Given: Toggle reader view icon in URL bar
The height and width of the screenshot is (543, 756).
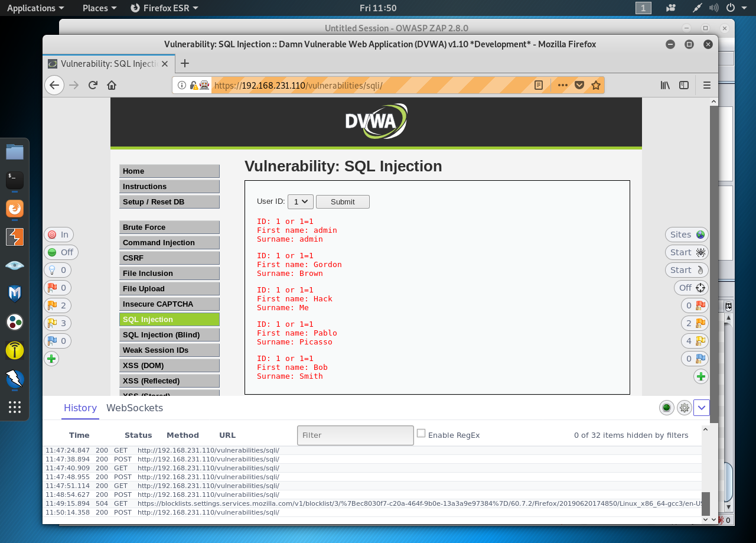Looking at the screenshot, I should [x=539, y=85].
